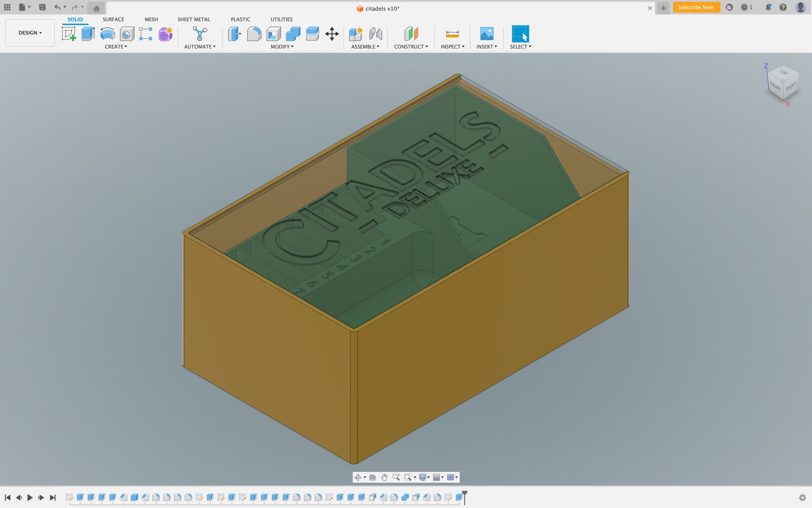Viewport: 812px width, 508px height.
Task: Click the Subscribe Now button
Action: click(x=695, y=7)
